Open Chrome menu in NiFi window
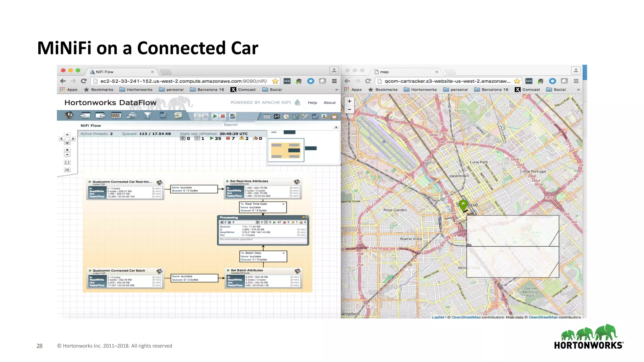Viewport: 644px width, 362px height. pos(334,81)
